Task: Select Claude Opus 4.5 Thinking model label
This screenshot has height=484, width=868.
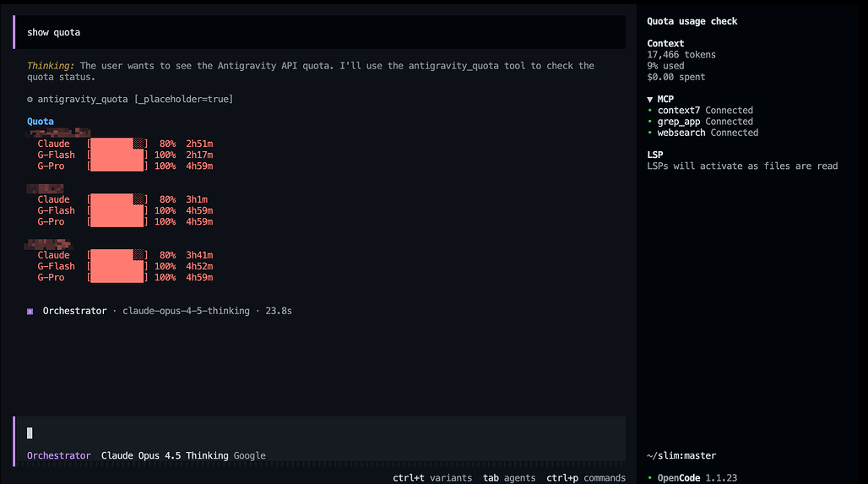Action: point(165,456)
